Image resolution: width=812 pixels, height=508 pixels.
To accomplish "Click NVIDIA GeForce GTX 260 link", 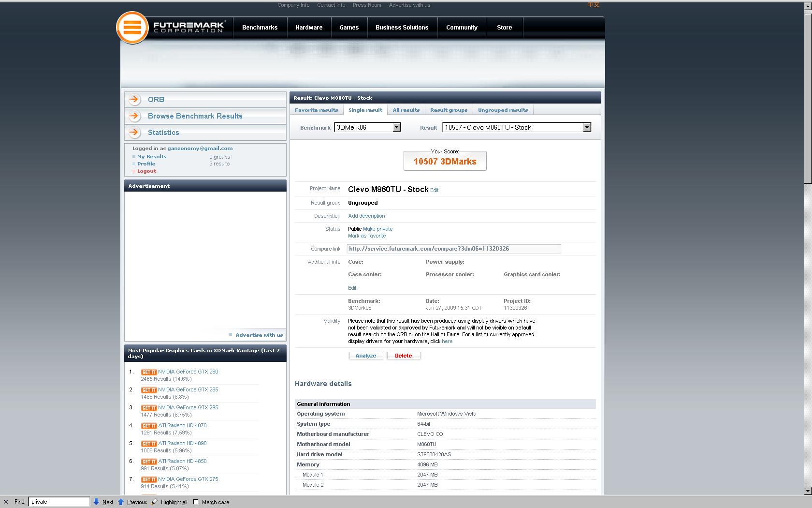I will point(188,372).
